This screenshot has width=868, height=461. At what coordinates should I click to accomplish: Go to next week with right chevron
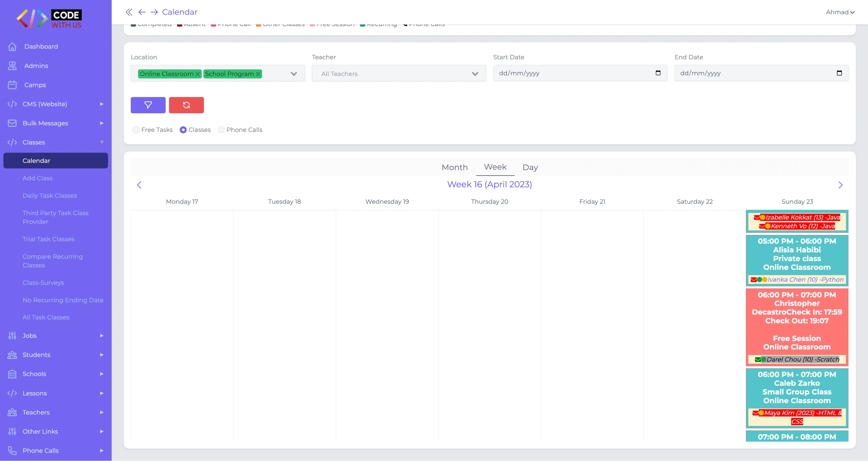840,185
